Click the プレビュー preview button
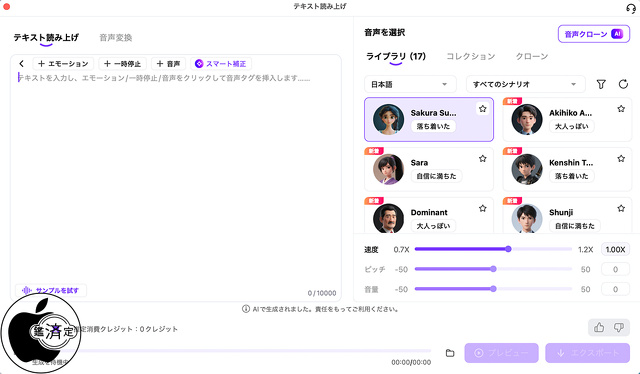Image resolution: width=640 pixels, height=374 pixels. 501,353
